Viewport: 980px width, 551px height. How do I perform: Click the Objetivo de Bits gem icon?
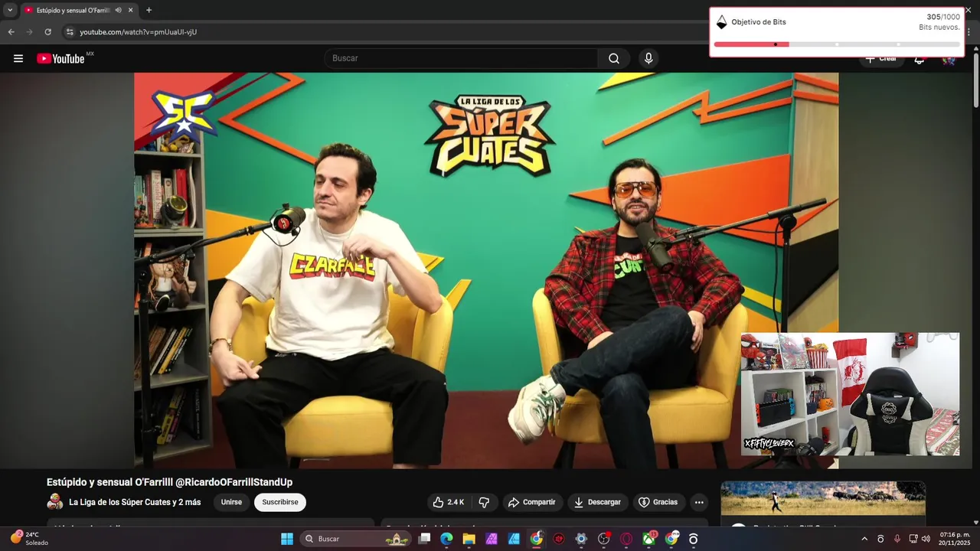(x=721, y=22)
